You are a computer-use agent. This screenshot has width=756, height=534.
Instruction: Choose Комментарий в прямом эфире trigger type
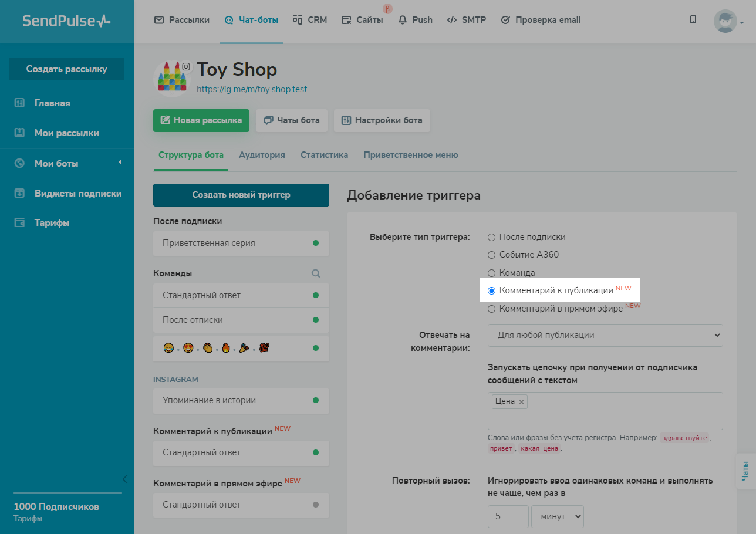pyautogui.click(x=492, y=309)
